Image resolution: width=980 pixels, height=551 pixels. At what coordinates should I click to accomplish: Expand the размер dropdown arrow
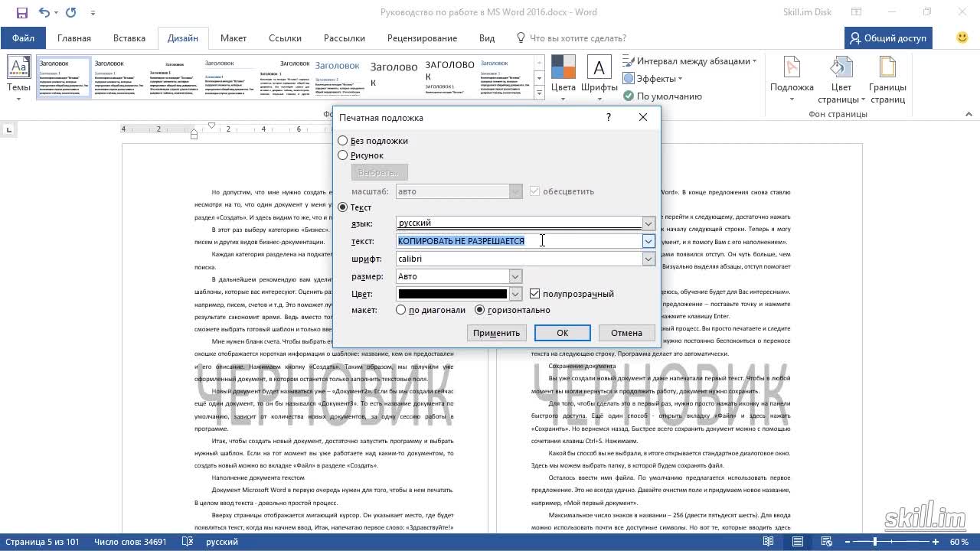point(515,276)
